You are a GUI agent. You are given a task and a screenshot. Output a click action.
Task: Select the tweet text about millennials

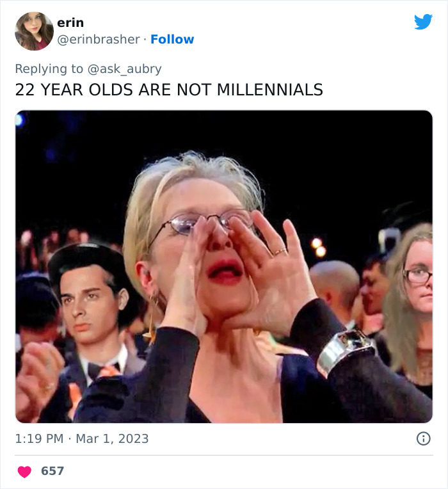coord(169,90)
